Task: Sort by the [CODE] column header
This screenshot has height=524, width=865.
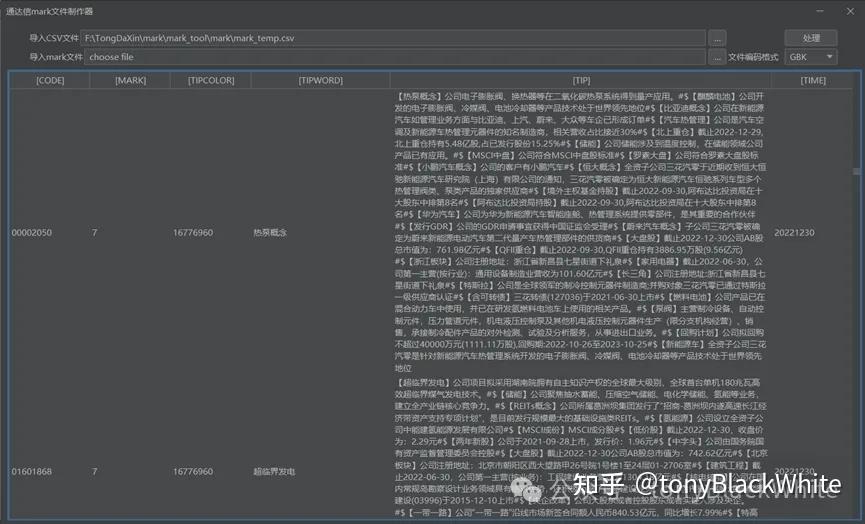Action: 50,81
